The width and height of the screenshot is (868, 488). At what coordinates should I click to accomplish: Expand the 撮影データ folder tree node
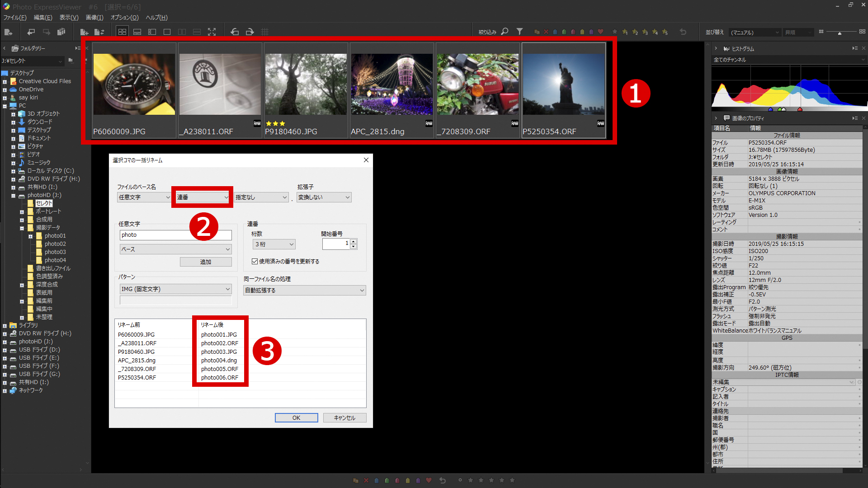tap(22, 228)
